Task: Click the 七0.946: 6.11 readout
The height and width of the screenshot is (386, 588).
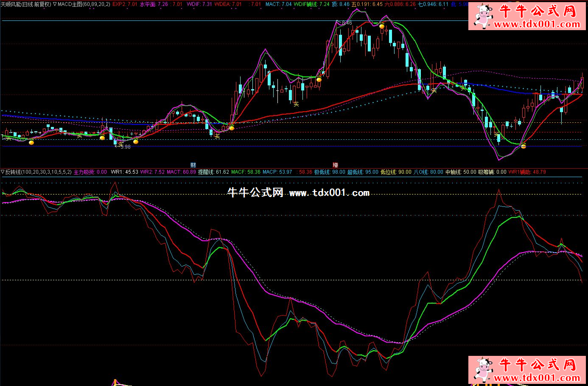Action: click(433, 4)
